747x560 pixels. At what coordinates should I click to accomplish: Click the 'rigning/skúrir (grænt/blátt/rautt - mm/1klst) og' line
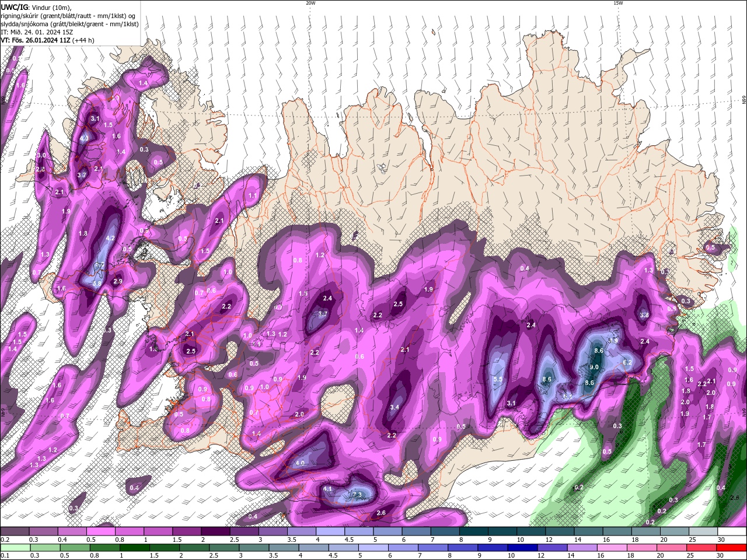pos(69,16)
